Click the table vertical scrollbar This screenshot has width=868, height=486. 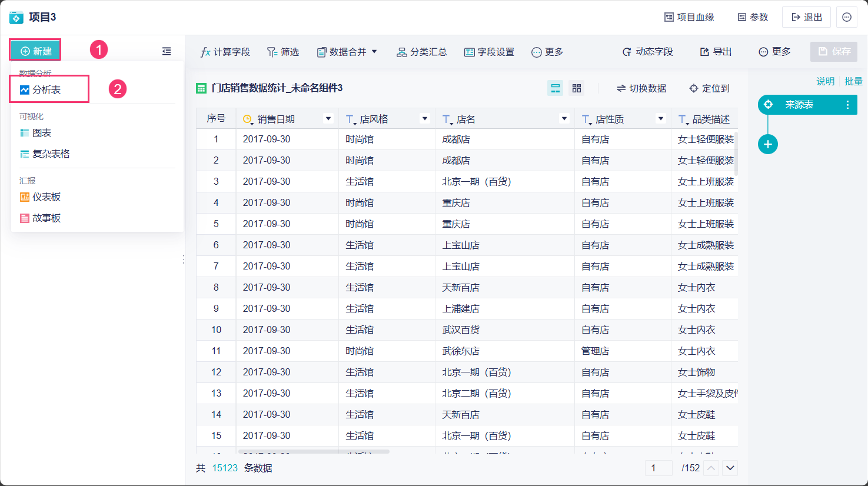point(736,154)
